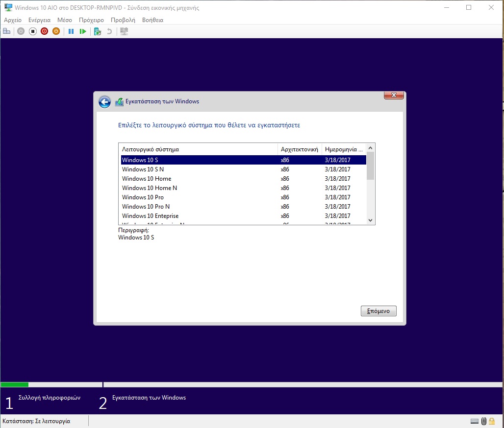Click the Start VM power icon

tap(21, 31)
